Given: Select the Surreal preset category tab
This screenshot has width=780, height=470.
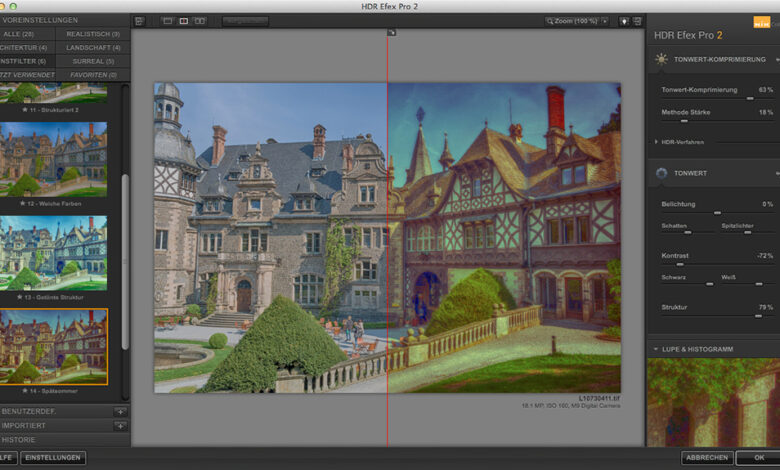Looking at the screenshot, I should pos(94,61).
